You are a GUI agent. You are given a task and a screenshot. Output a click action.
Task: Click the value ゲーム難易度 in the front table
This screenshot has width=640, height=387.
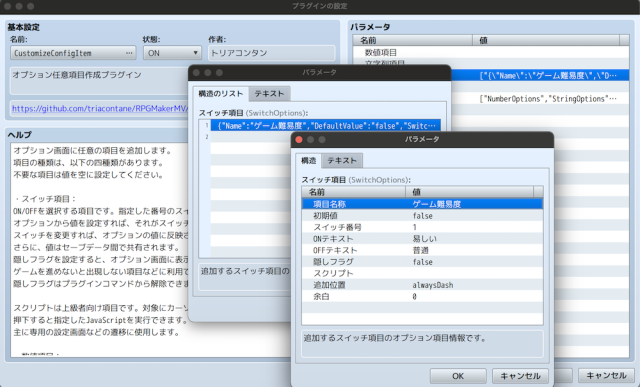[x=436, y=204]
